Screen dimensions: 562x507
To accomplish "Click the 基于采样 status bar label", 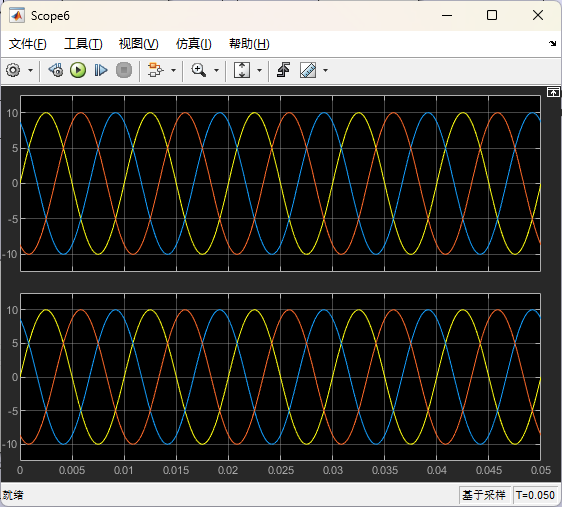I will pos(484,495).
